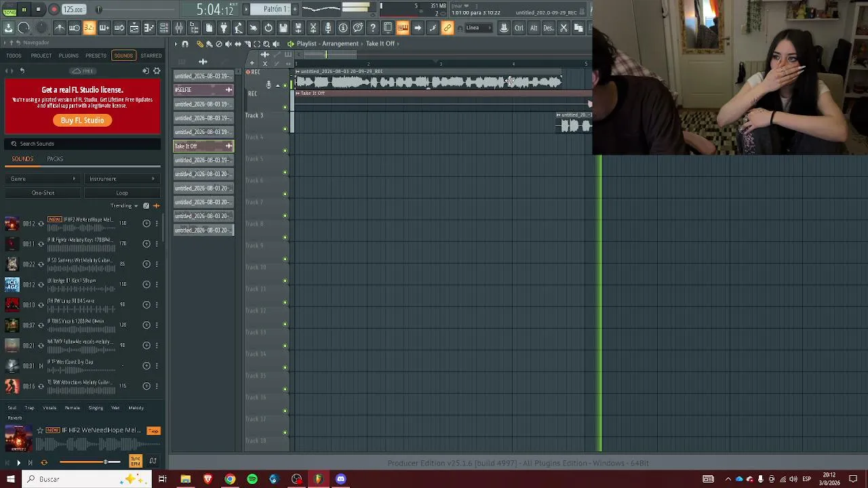Open the sounds browser settings gear
This screenshot has height=488, width=868.
157,71
